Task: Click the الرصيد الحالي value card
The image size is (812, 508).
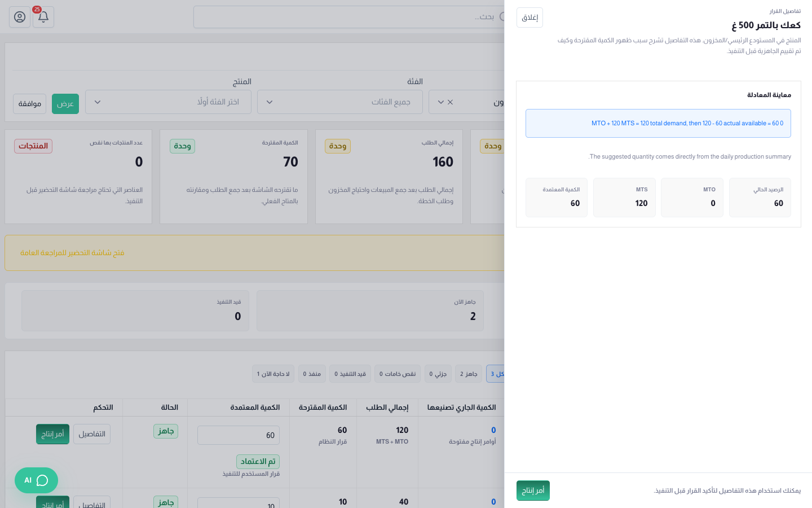Action: coord(760,198)
